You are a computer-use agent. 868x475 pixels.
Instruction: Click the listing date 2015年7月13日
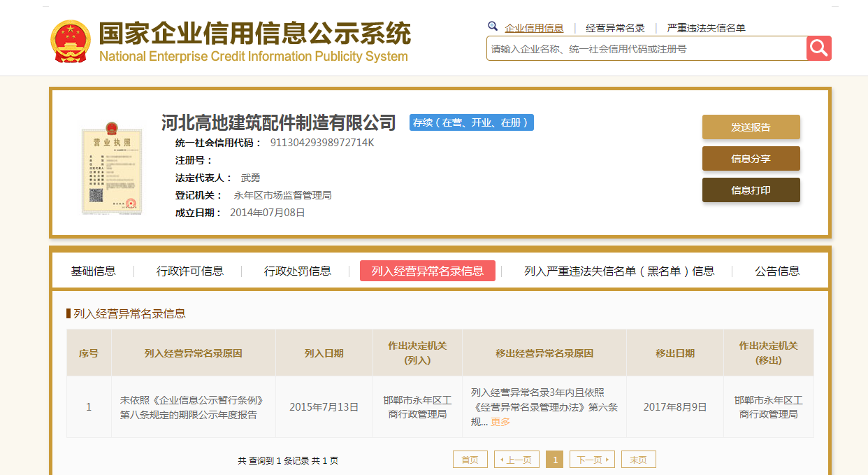pos(324,406)
